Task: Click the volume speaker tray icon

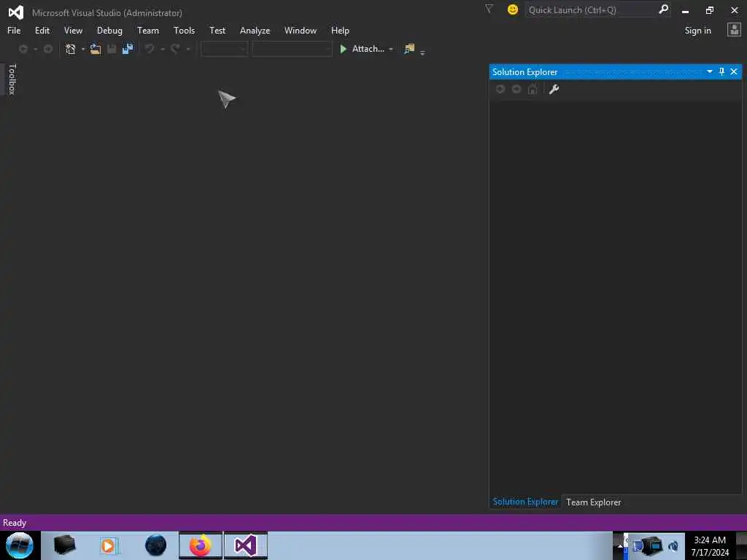Action: coord(673,546)
